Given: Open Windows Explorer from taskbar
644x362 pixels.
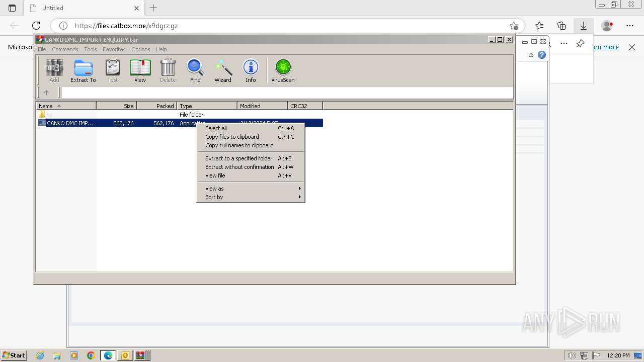Looking at the screenshot, I should pyautogui.click(x=57, y=355).
